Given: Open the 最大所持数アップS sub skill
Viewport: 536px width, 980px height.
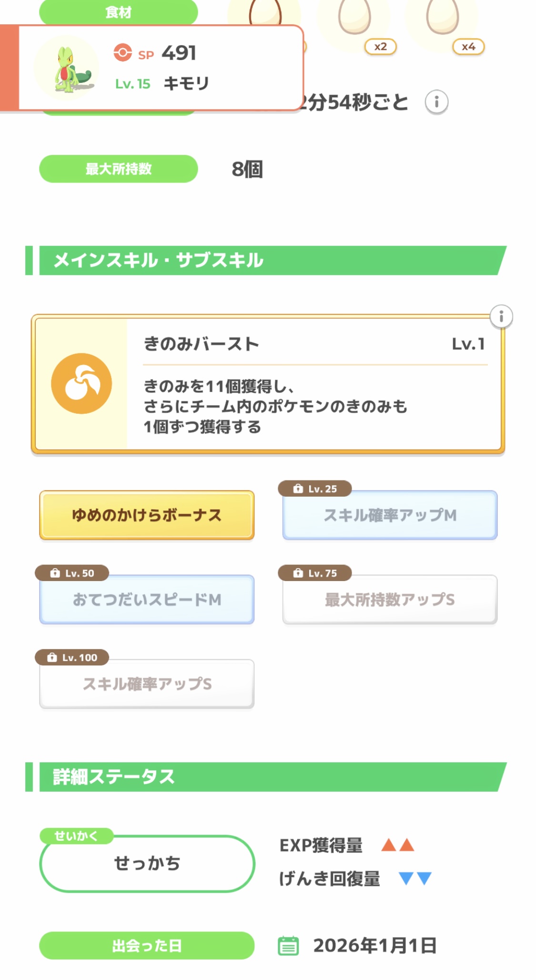Looking at the screenshot, I should [x=390, y=600].
